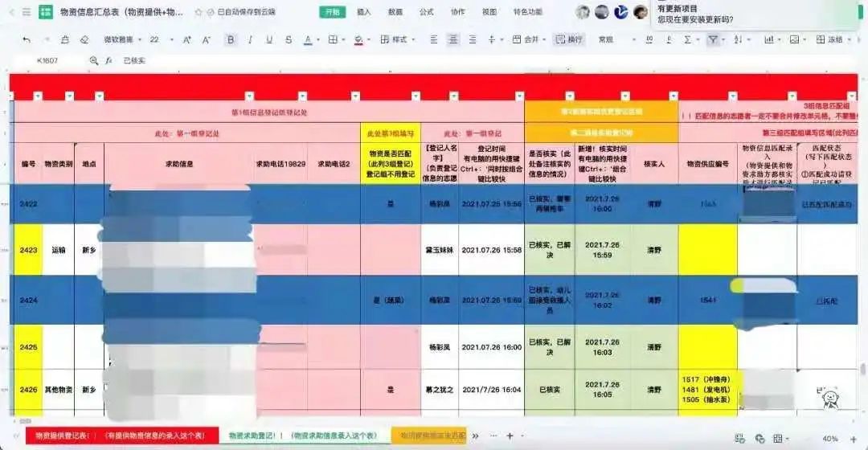Show more sheet tabs with » arrow
Screen dimensions: 868x450
pyautogui.click(x=475, y=436)
